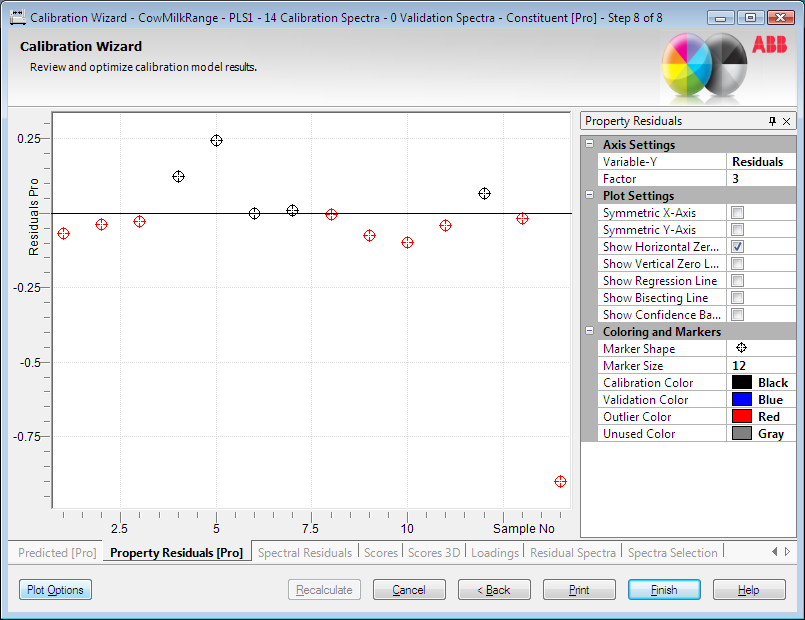Enable Symmetric X-Axis checkbox
This screenshot has width=805, height=620.
[737, 213]
